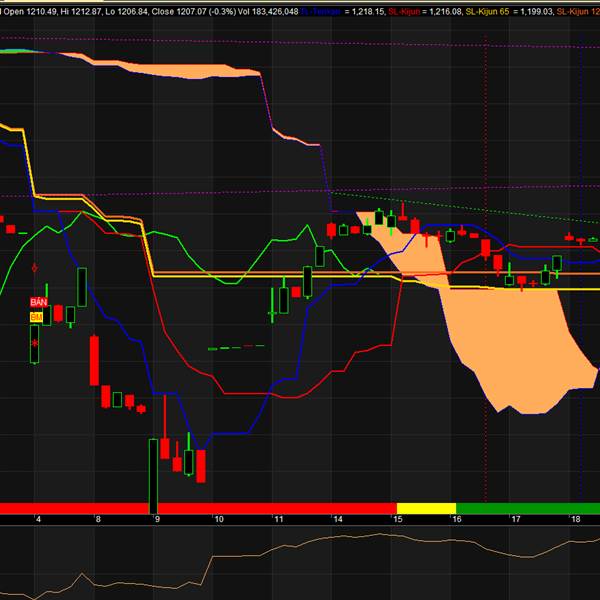This screenshot has width=600, height=600.
Task: Click the red asterisk marker on the candle
Action: click(x=35, y=343)
